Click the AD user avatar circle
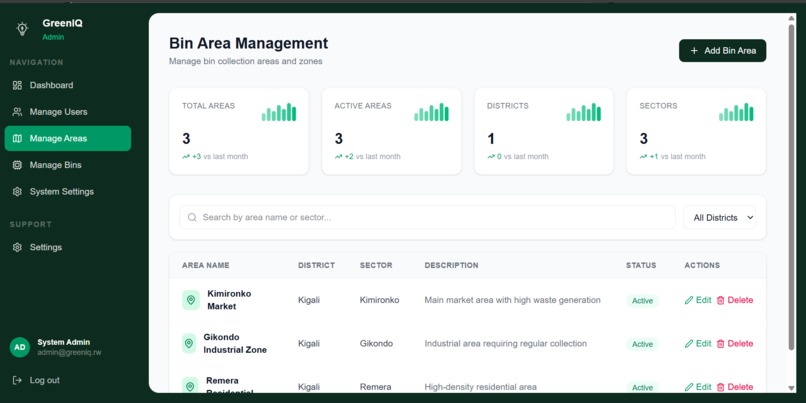Viewport: 806px width, 403px height. [x=20, y=347]
